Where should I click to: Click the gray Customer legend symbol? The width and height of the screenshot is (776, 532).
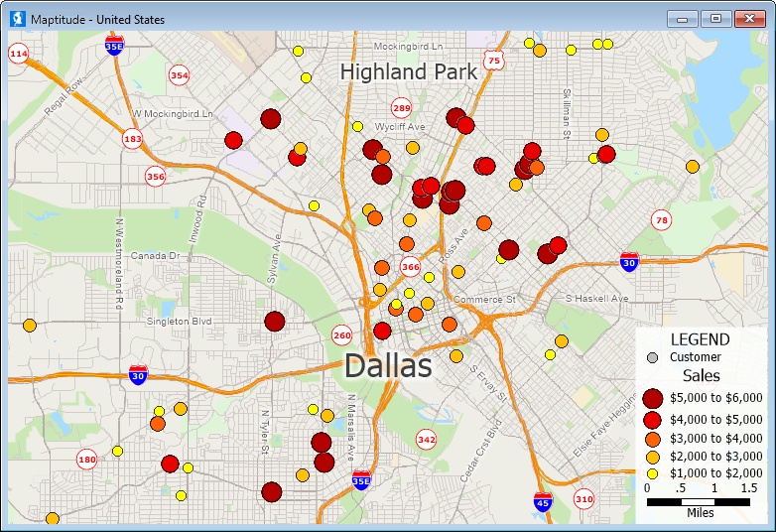point(652,357)
